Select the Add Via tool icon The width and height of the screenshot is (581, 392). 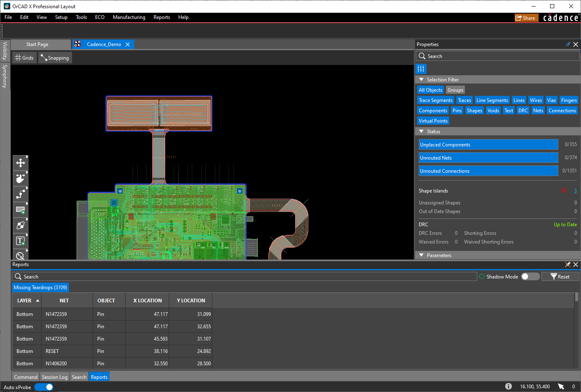pos(20,225)
